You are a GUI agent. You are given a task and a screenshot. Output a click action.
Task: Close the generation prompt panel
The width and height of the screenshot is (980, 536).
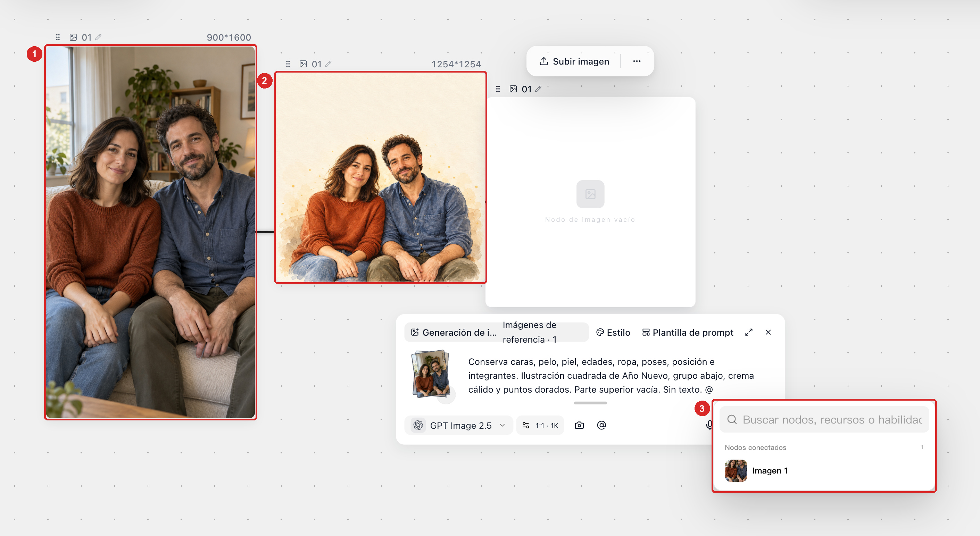coord(768,332)
